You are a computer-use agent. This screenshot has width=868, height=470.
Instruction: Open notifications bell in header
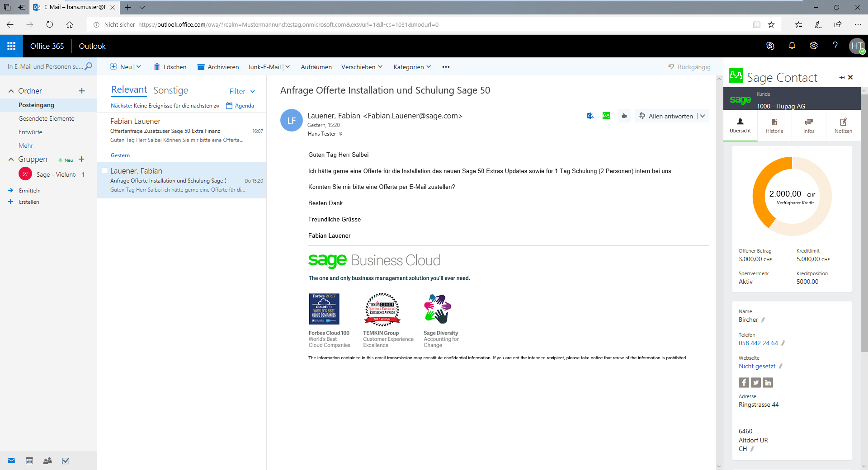pyautogui.click(x=792, y=46)
